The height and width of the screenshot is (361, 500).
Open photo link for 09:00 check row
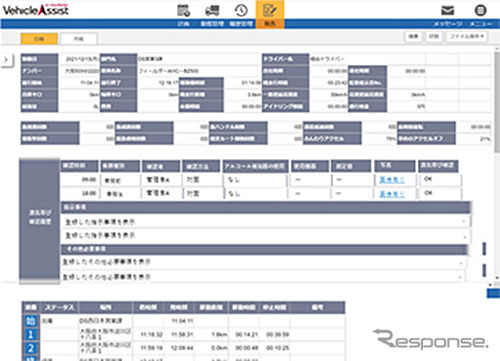[x=392, y=180]
